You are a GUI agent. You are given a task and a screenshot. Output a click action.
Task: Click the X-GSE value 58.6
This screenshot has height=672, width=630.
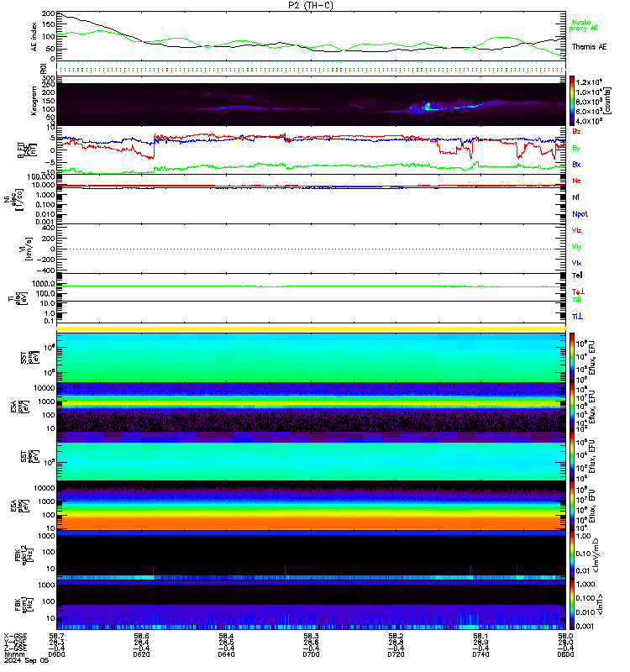pyautogui.click(x=141, y=637)
